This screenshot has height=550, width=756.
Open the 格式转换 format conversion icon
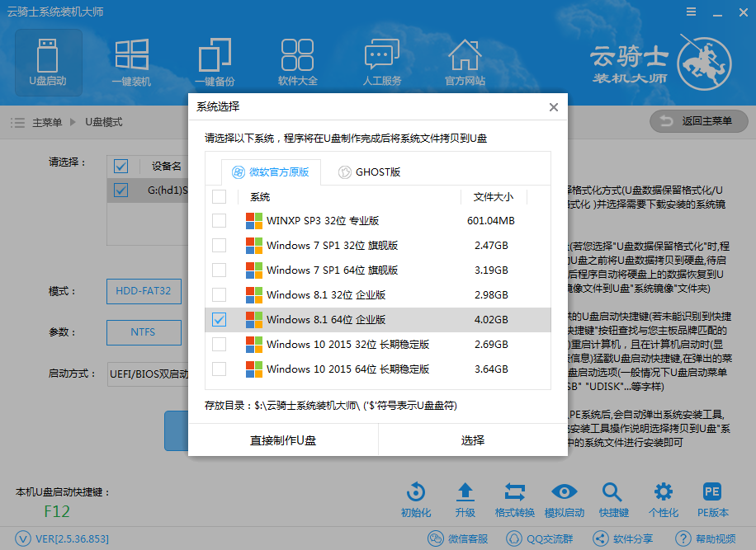tap(515, 491)
